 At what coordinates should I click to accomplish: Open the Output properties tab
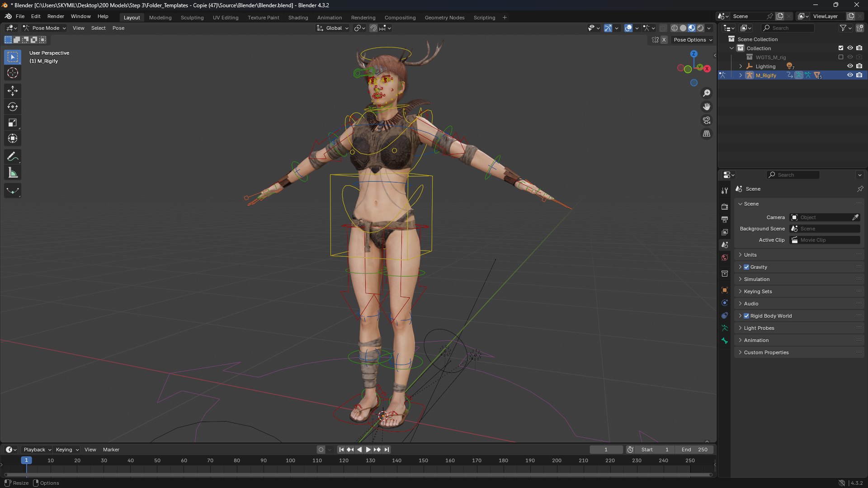point(725,219)
